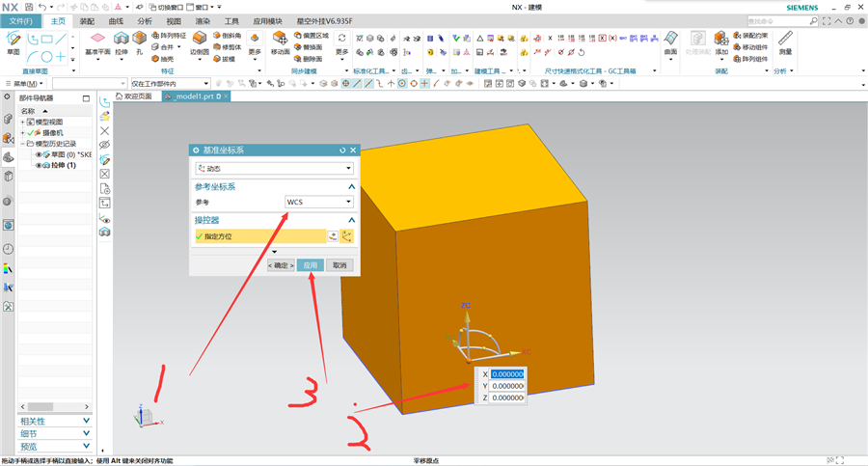Image resolution: width=868 pixels, height=466 pixels.
Task: Click the 孔 (Hole) feature icon
Action: (140, 43)
